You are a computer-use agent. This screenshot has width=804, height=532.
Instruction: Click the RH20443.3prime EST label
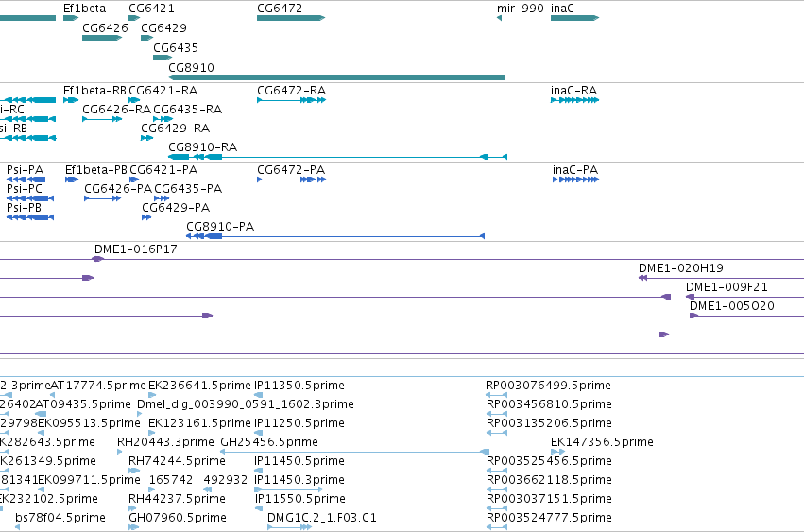(x=165, y=442)
